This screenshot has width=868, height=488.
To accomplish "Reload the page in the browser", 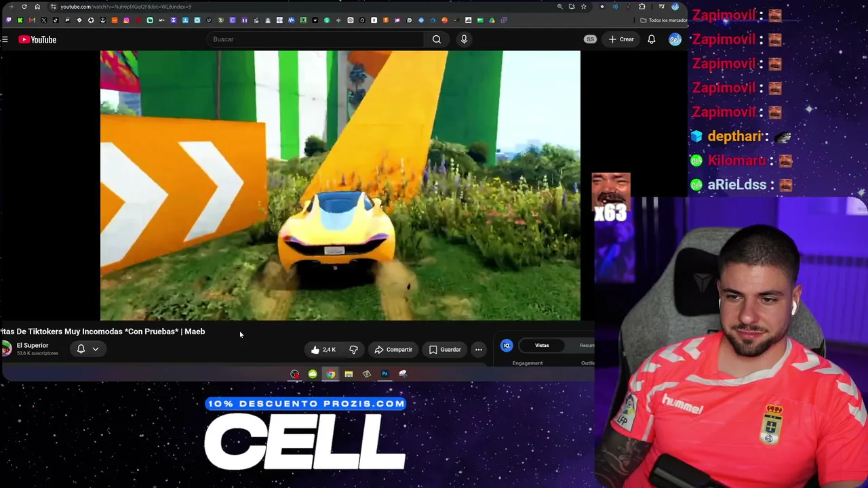I will click(24, 7).
